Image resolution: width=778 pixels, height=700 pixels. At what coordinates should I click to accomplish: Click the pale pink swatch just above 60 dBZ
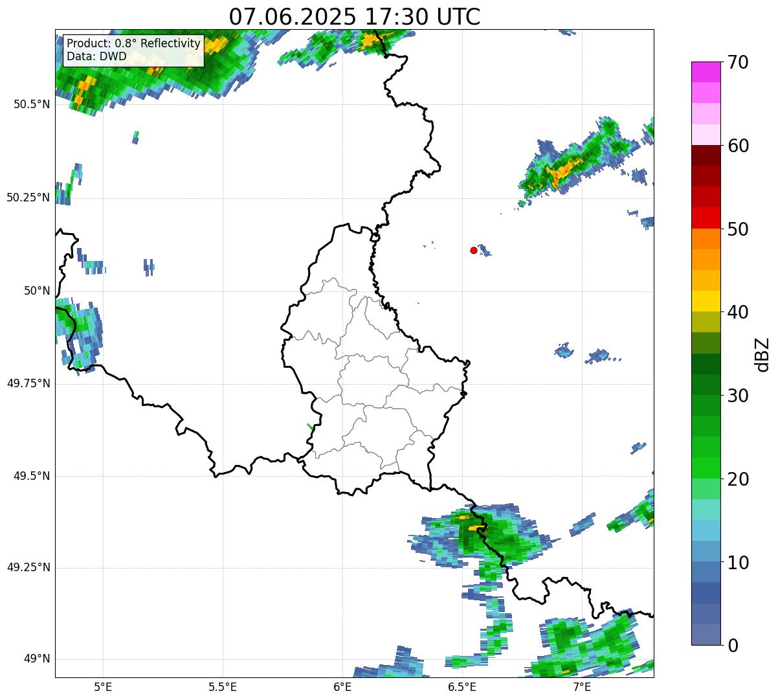pos(706,135)
